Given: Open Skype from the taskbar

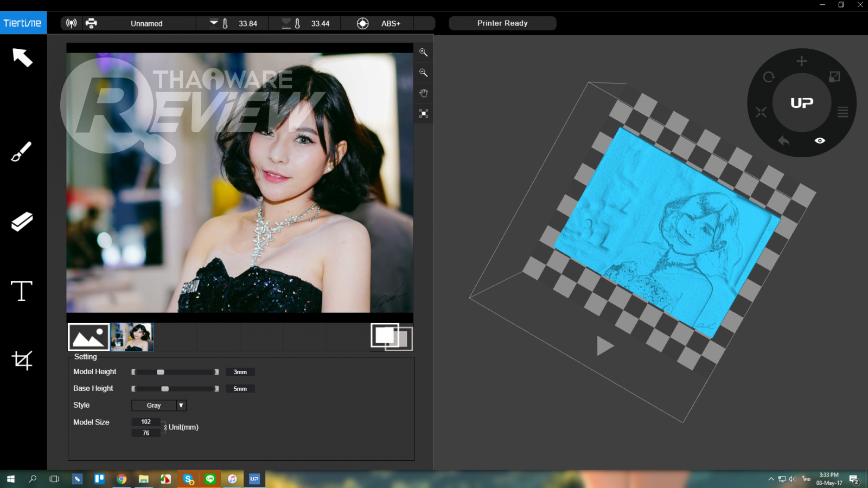Looking at the screenshot, I should (x=188, y=479).
